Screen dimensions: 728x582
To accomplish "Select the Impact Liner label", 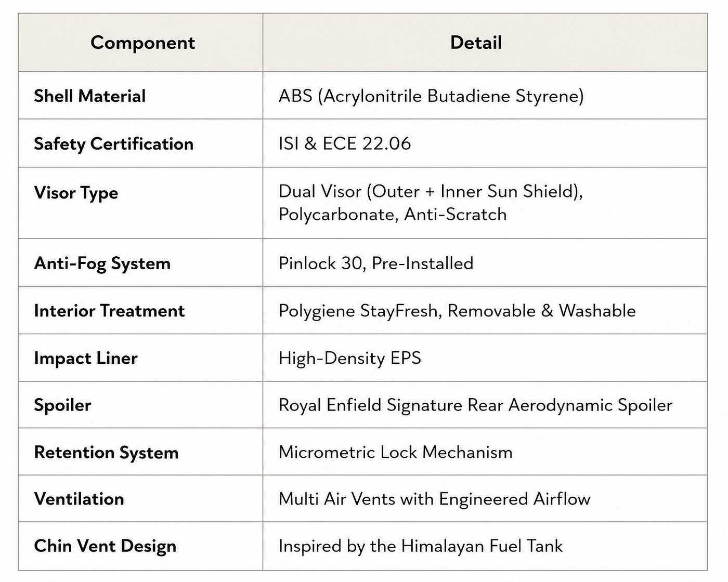I will (86, 358).
